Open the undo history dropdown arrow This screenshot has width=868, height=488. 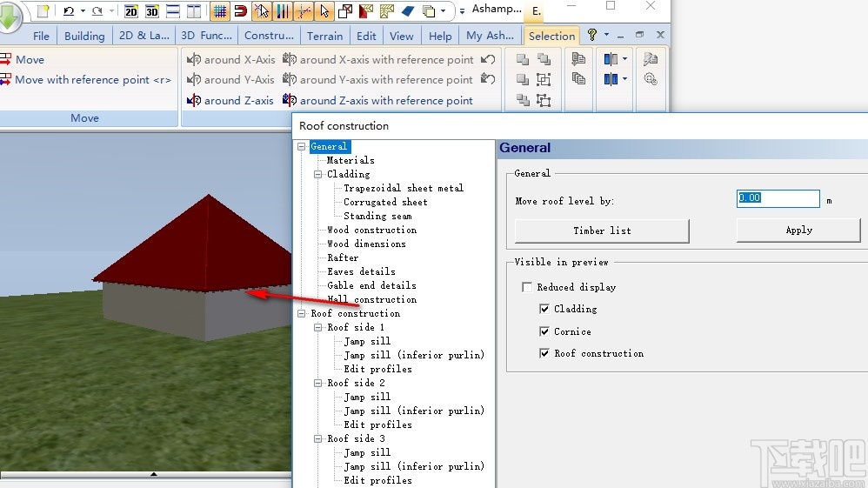click(83, 10)
